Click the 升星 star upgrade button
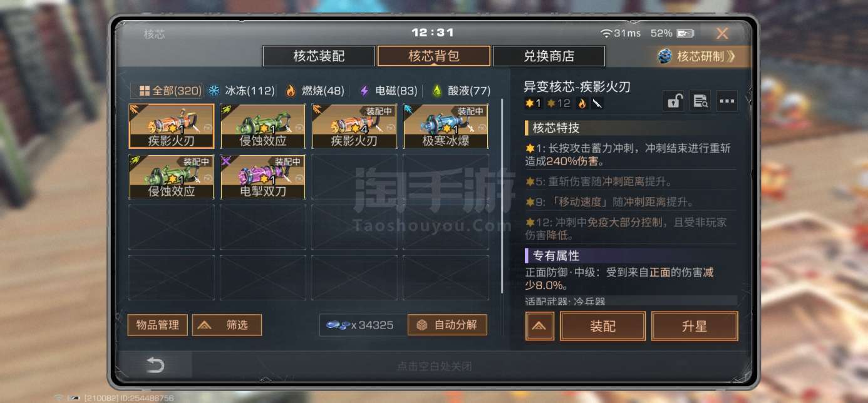Viewport: 868px width, 403px height. coord(695,326)
